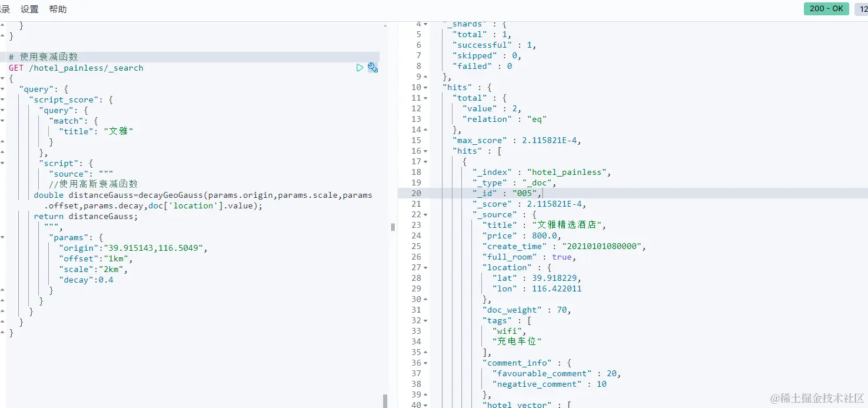Grab the pane divider handle between editors
The image size is (868, 408).
393,227
